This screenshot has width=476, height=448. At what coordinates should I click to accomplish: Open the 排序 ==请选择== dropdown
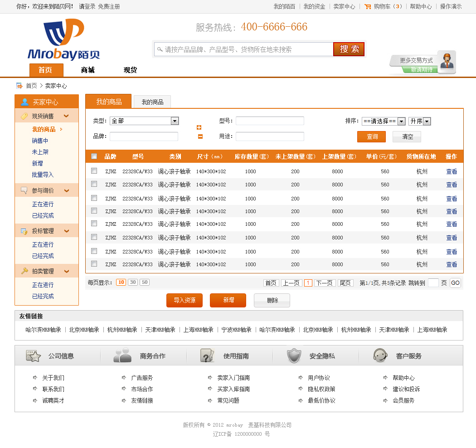(401, 122)
